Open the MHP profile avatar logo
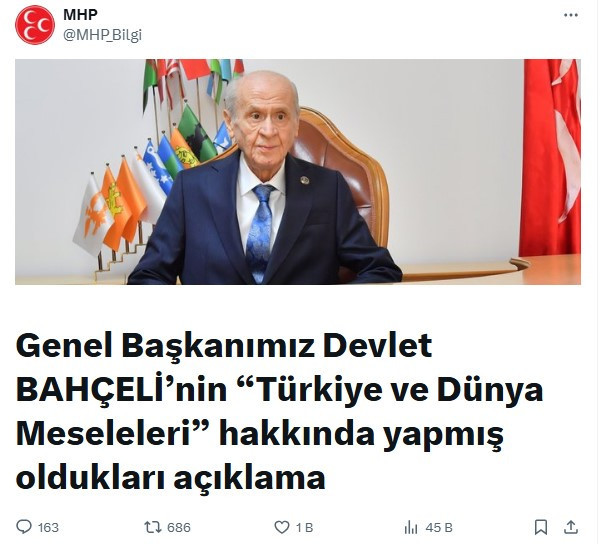Image resolution: width=600 pixels, height=544 pixels. [x=35, y=25]
